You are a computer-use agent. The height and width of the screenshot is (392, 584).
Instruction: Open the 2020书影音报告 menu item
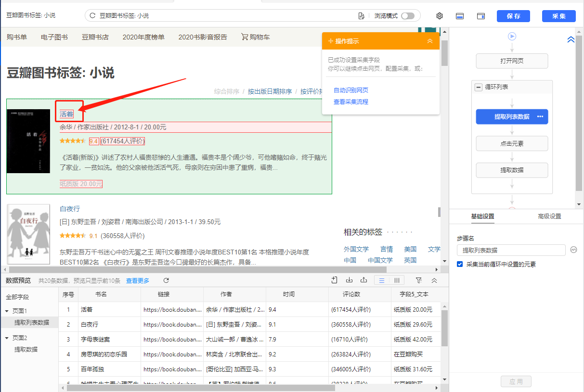coord(203,37)
